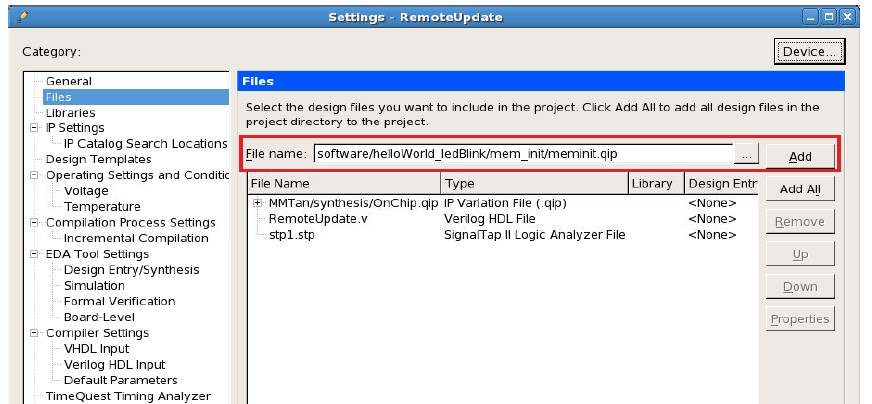Expand the MMTan/synthesis/OnChip.qip file entry
Screen dimensions: 872x404
coord(258,203)
